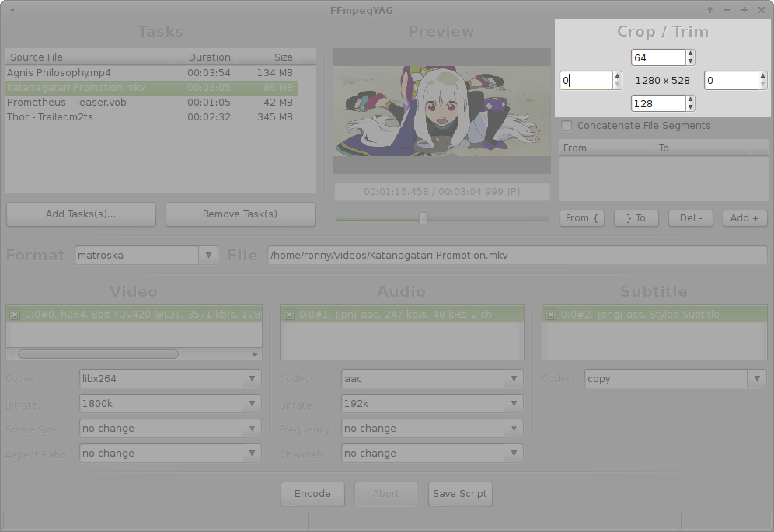This screenshot has height=532, width=774.
Task: Click the preview seek slider handle
Action: coord(423,218)
